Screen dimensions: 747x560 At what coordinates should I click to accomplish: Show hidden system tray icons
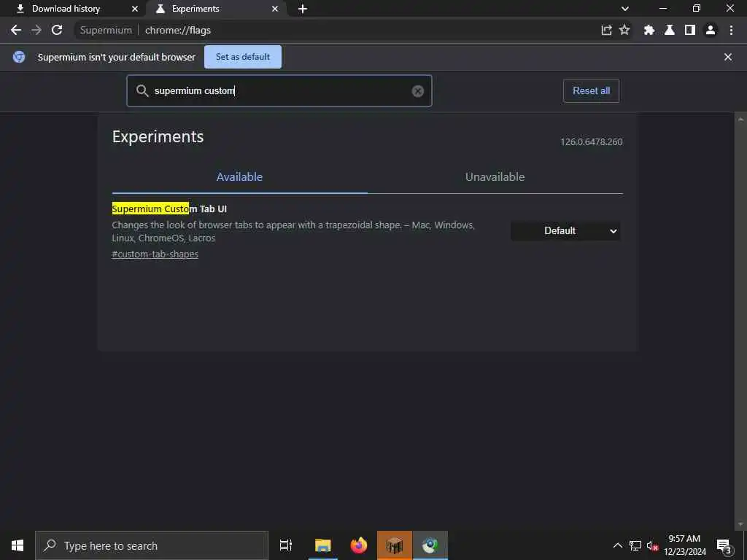point(617,545)
